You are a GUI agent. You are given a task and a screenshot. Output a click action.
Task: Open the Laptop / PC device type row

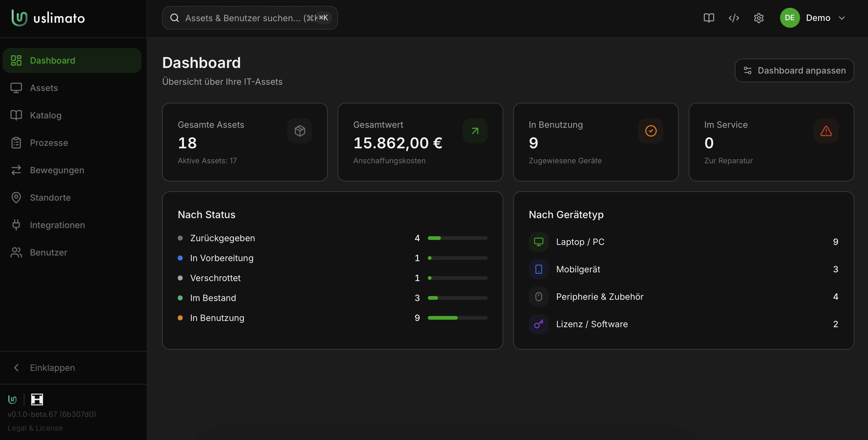tap(683, 242)
